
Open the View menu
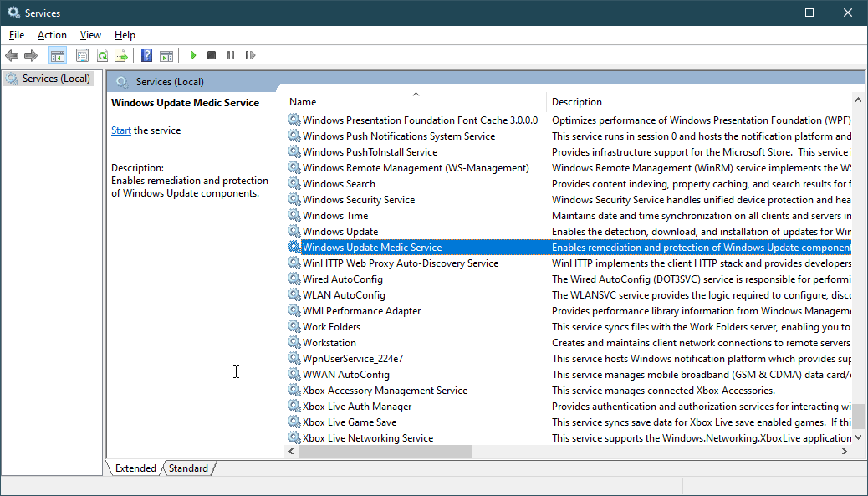pos(90,35)
